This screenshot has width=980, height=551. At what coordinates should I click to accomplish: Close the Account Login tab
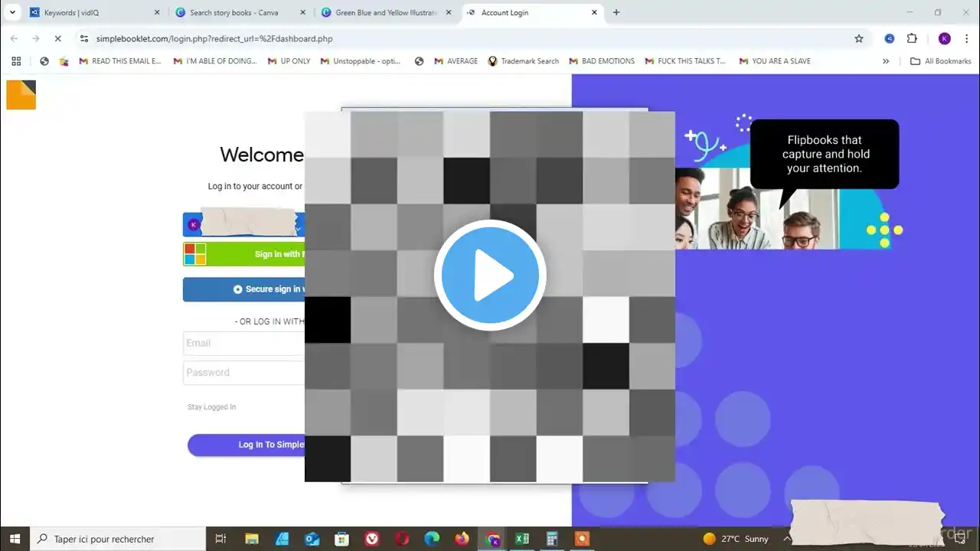click(594, 12)
